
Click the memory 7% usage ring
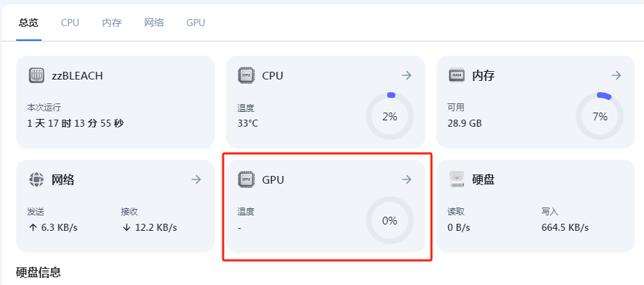click(600, 117)
